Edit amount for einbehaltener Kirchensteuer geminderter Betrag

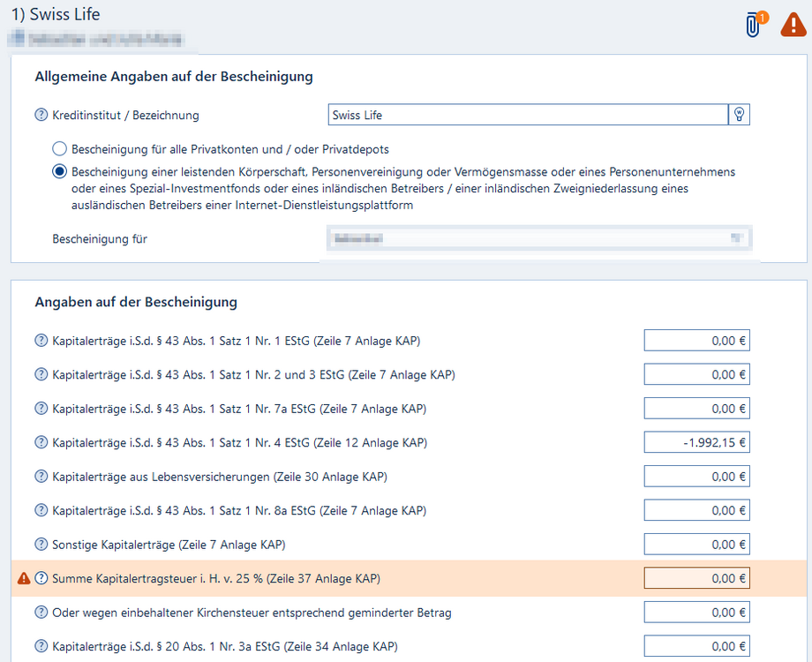click(x=696, y=613)
